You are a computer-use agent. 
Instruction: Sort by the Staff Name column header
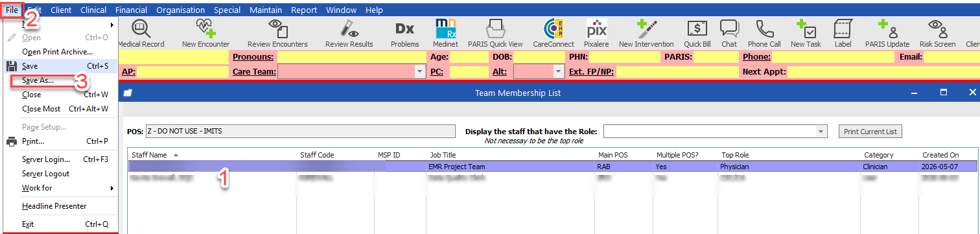(149, 155)
